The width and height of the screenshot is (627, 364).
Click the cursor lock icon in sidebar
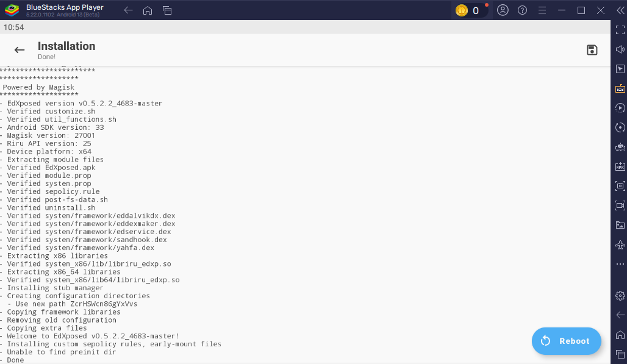[x=620, y=69]
